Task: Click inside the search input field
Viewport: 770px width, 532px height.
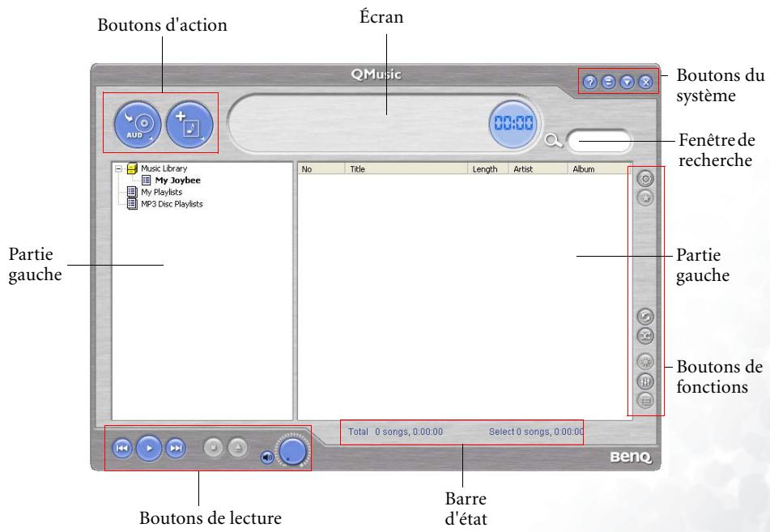Action: pos(598,142)
